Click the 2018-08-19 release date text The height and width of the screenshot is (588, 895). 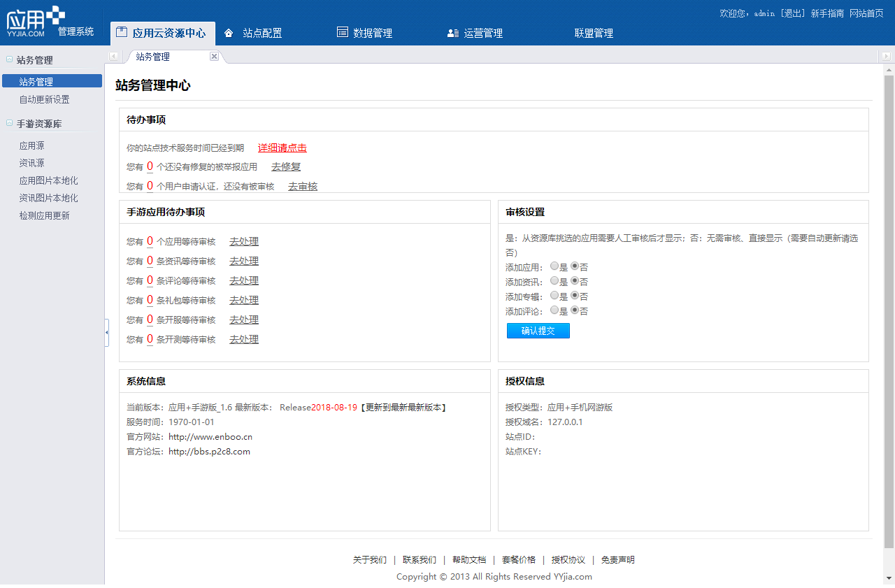[x=334, y=407]
